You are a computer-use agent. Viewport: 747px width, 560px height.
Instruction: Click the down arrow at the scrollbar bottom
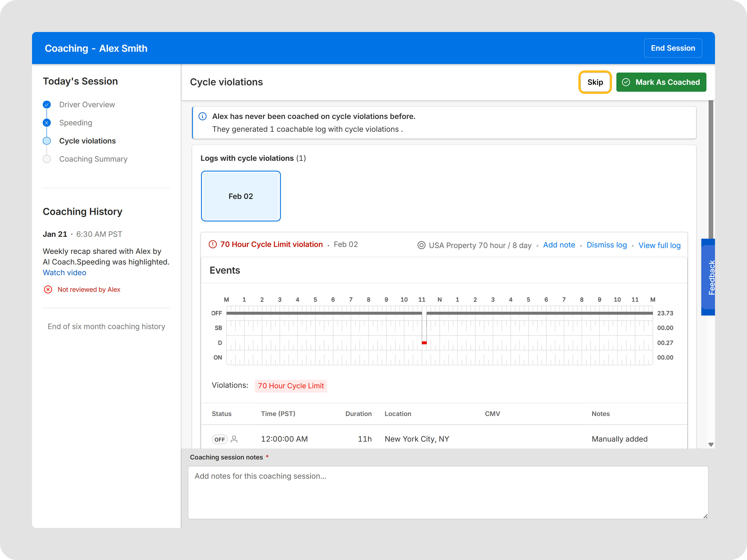[711, 445]
